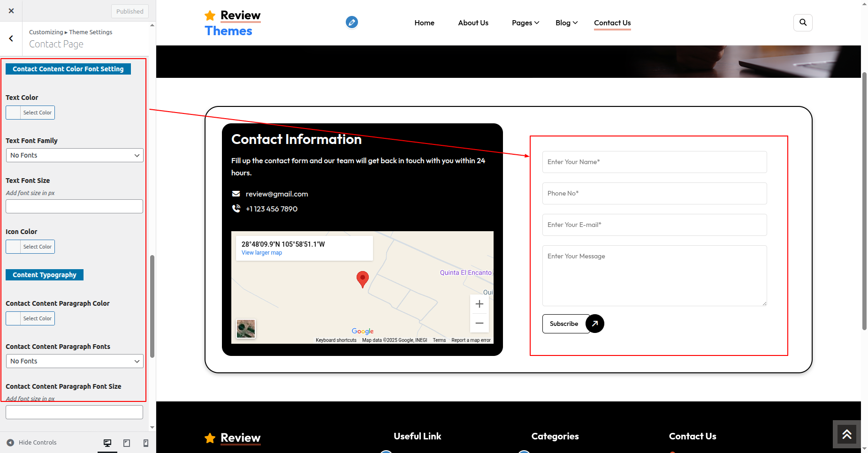Click the map zoom in plus button
Viewport: 868px width, 453px height.
pyautogui.click(x=479, y=304)
